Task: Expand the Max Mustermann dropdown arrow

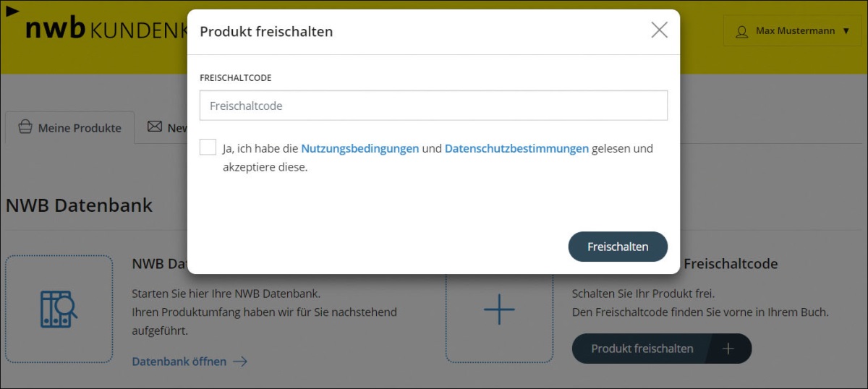Action: pyautogui.click(x=846, y=31)
